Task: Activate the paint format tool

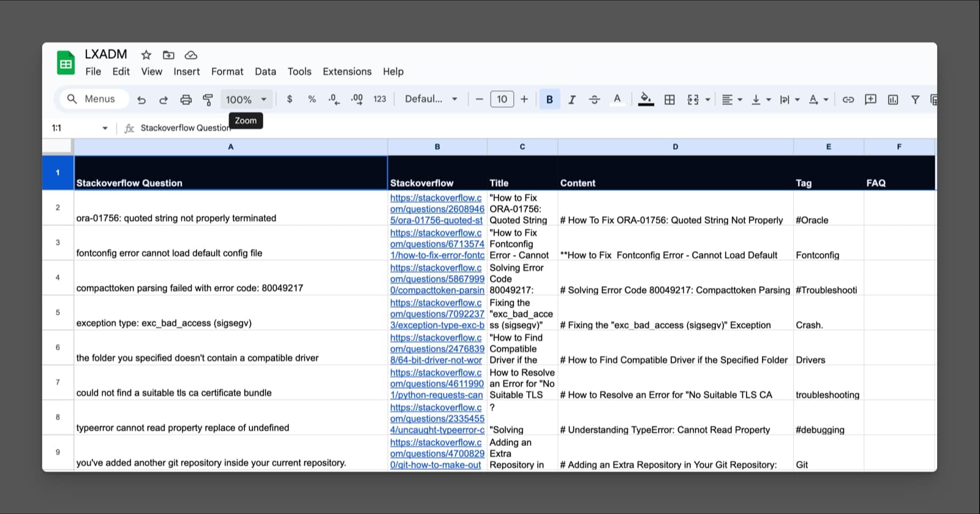Action: [x=208, y=99]
